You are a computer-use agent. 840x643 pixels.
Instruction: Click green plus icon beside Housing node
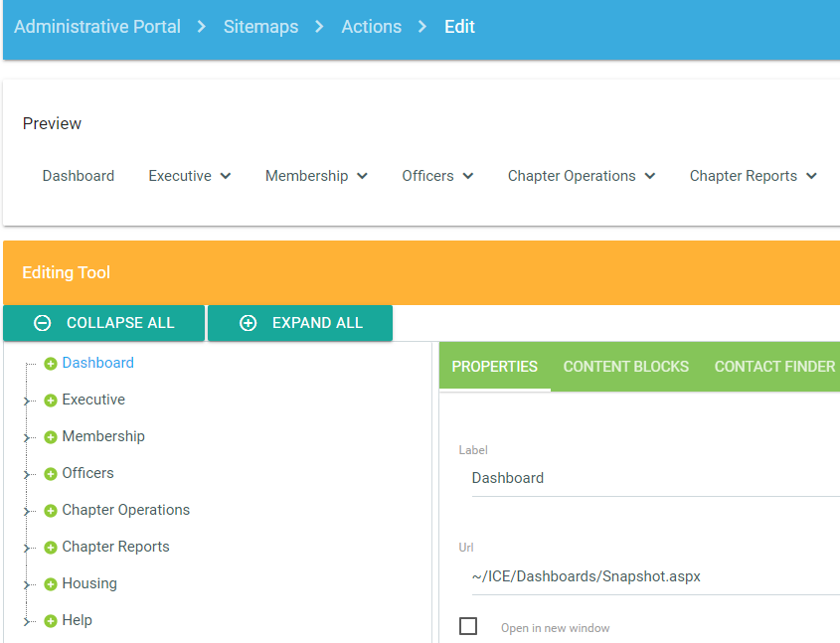[51, 584]
